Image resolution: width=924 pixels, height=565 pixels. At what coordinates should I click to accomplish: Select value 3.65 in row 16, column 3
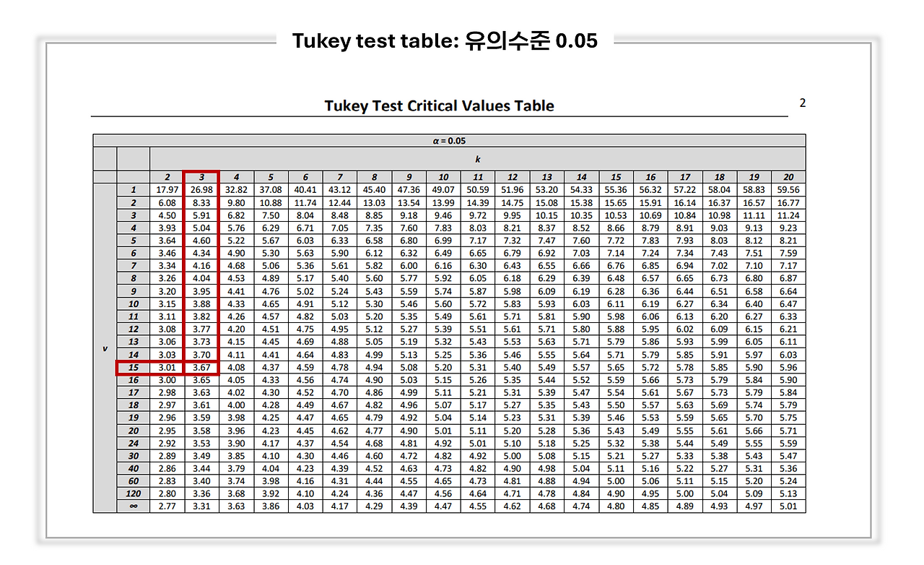point(201,380)
